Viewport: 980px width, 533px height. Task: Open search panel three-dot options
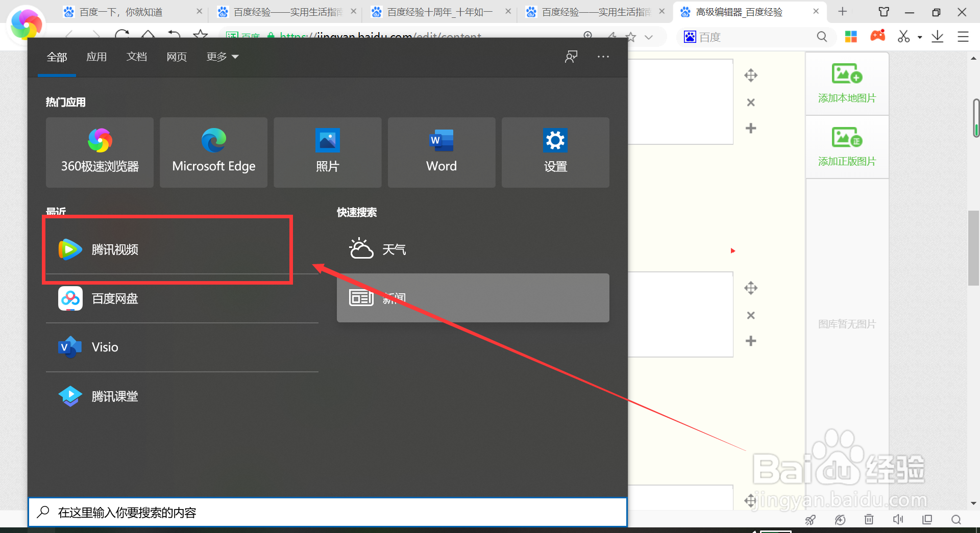pos(603,57)
